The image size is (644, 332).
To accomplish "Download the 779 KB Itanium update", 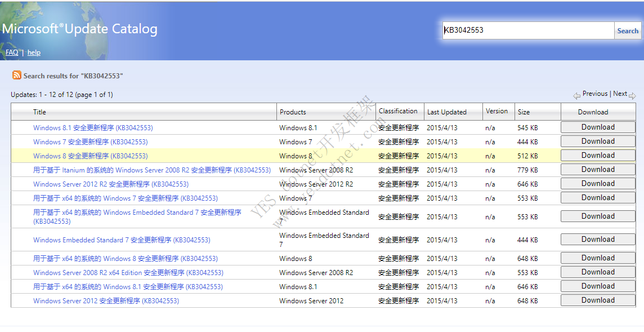I will [x=598, y=170].
